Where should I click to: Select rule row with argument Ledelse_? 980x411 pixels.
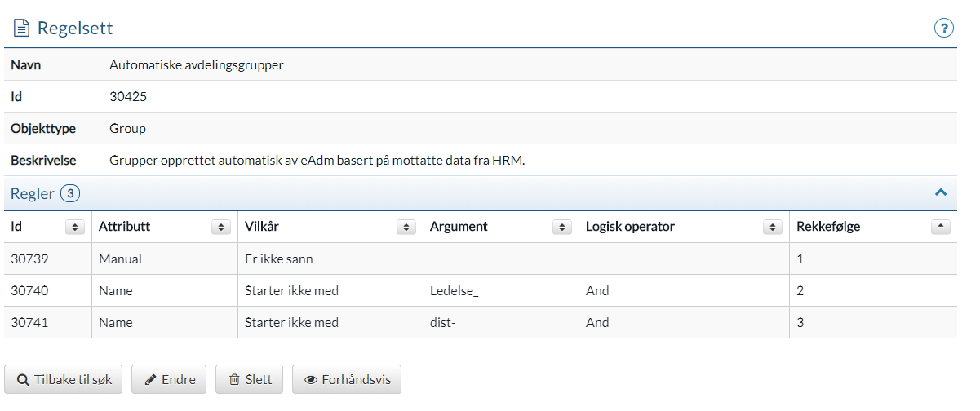(x=481, y=290)
